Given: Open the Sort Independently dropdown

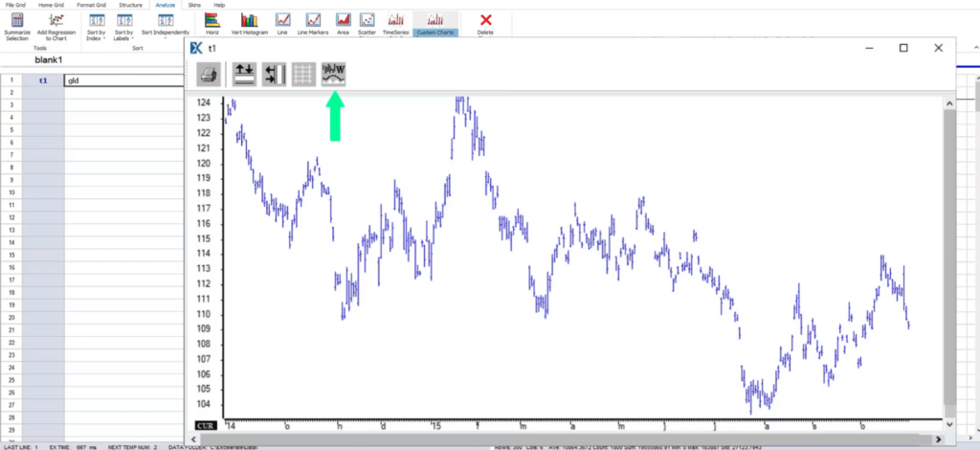Looking at the screenshot, I should [165, 27].
